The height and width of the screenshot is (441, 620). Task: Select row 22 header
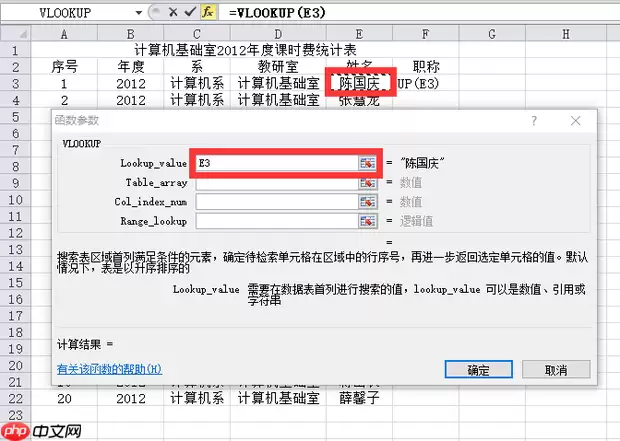pos(15,398)
